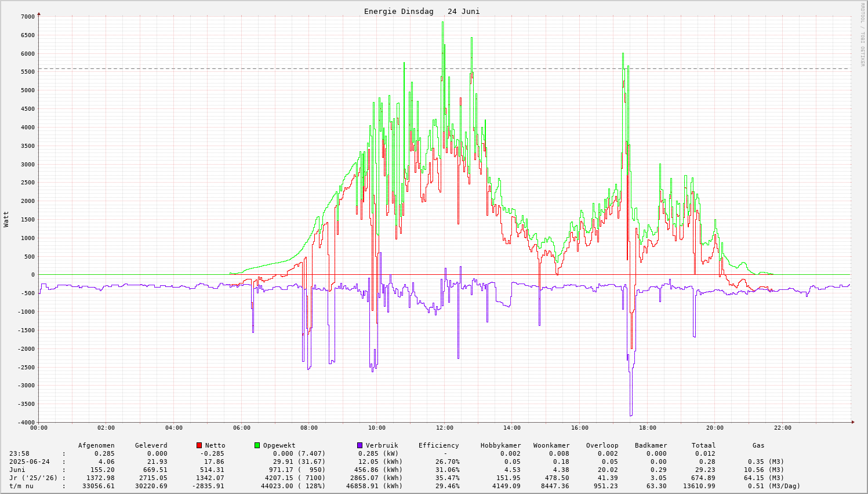
Task: Click the RRDTOOL / TOBI OETIKER watermark
Action: coord(862,34)
